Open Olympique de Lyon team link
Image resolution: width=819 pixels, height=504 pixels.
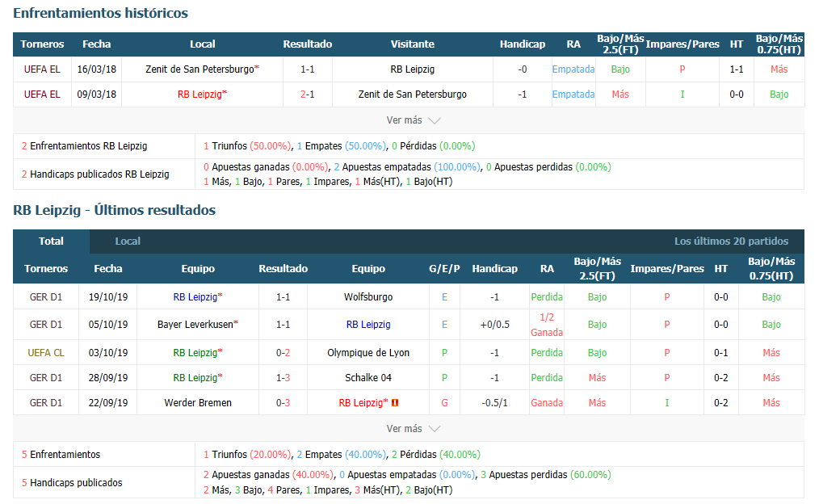coord(368,353)
